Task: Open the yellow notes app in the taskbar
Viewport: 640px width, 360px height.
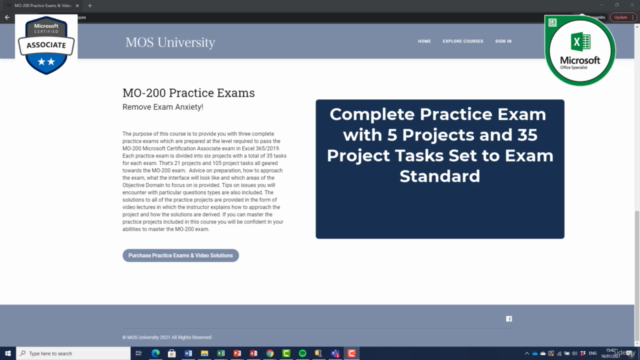Action: pos(319,353)
